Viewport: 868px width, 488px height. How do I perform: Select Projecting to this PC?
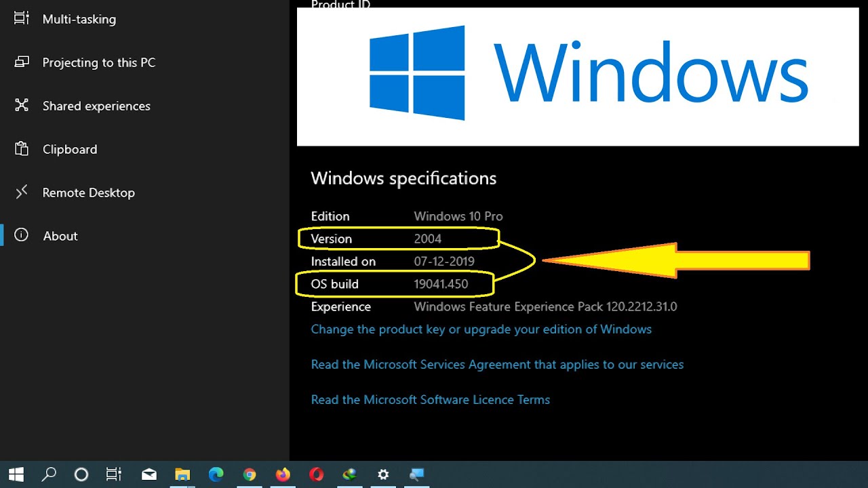click(x=99, y=63)
